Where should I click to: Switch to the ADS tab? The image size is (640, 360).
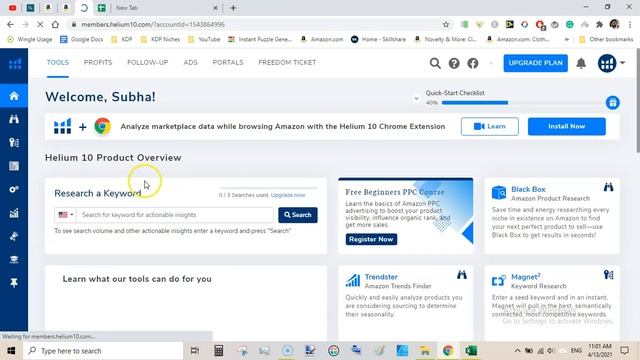(x=191, y=62)
